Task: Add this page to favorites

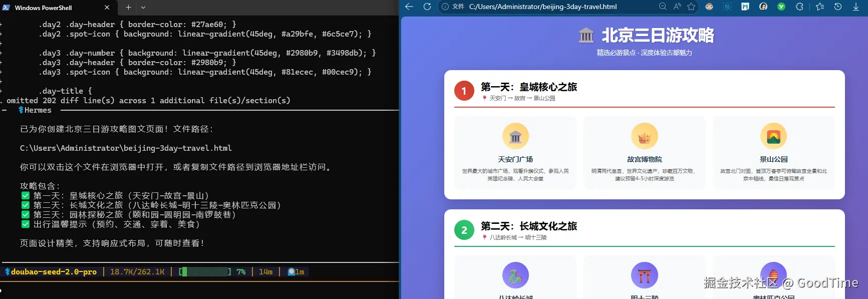Action: click(691, 7)
